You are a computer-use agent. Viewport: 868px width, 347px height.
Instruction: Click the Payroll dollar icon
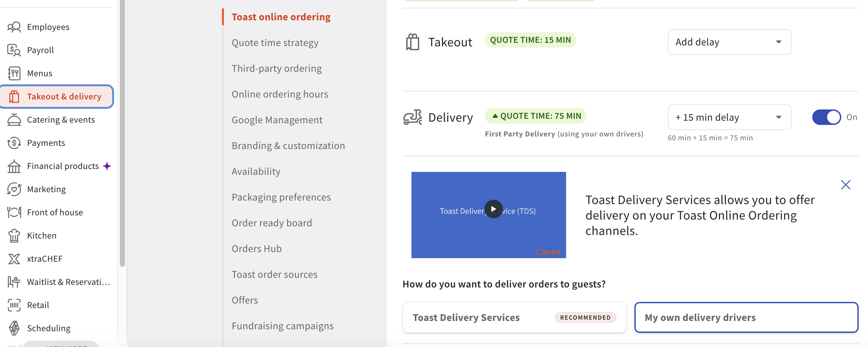(14, 50)
